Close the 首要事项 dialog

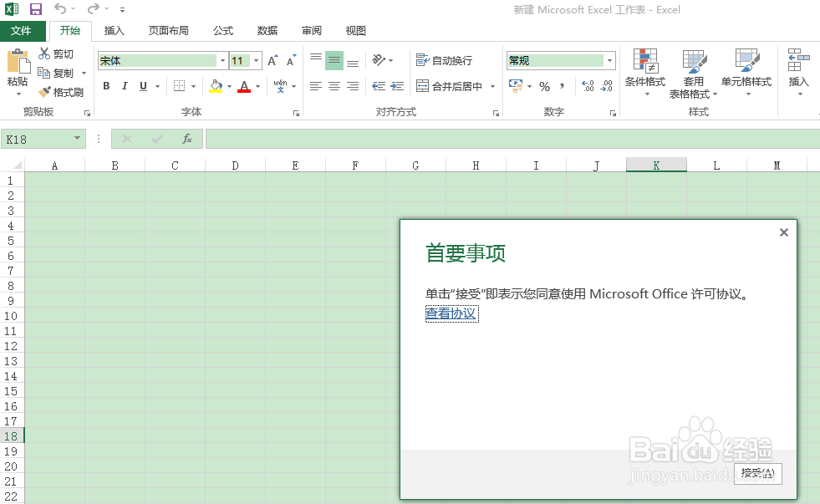783,232
